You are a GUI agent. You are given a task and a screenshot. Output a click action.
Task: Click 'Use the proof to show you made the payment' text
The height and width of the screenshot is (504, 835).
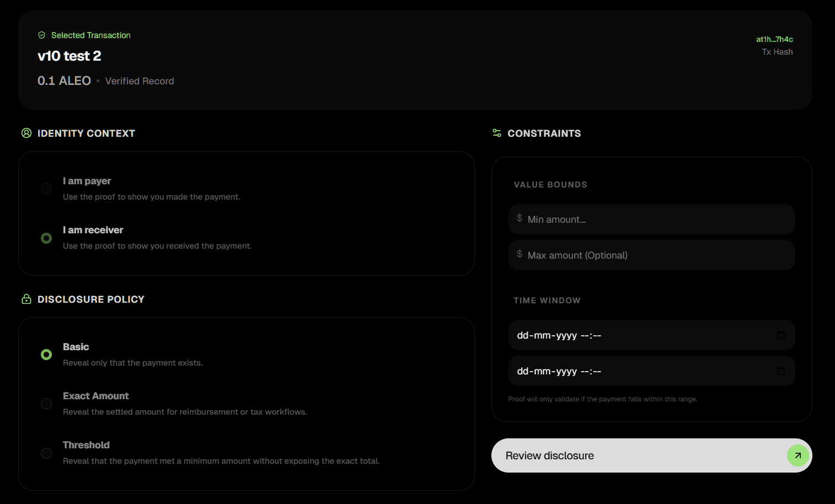pyautogui.click(x=152, y=197)
